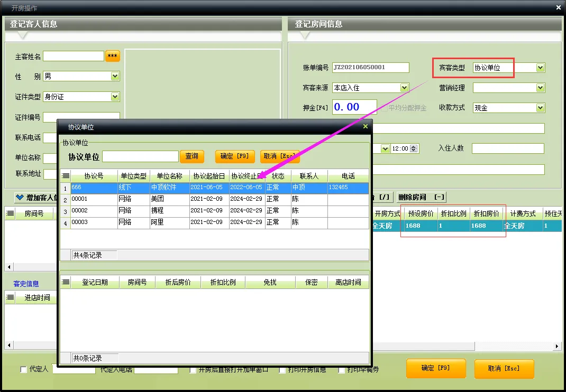Click the time spinner next to 12:00
566x392 pixels.
pos(414,148)
